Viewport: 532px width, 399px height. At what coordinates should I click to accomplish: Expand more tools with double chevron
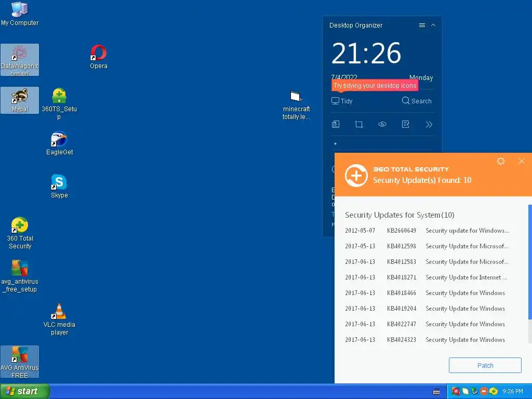tap(429, 124)
